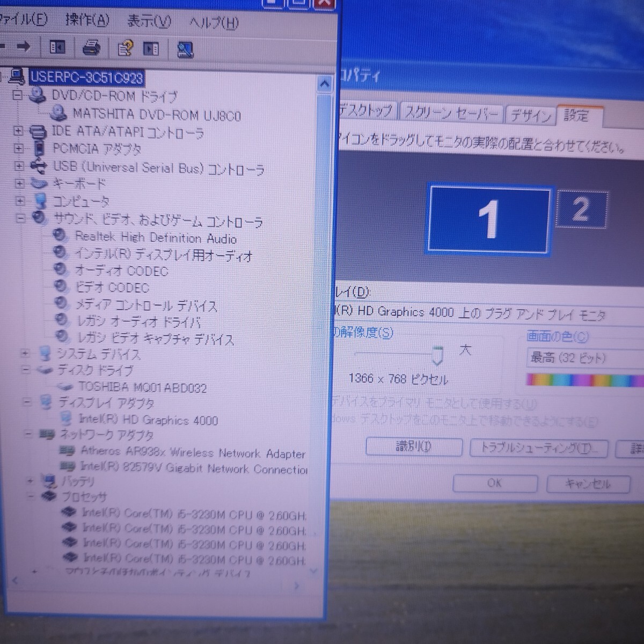Select monitor 2 thumbnail

pos(582,209)
